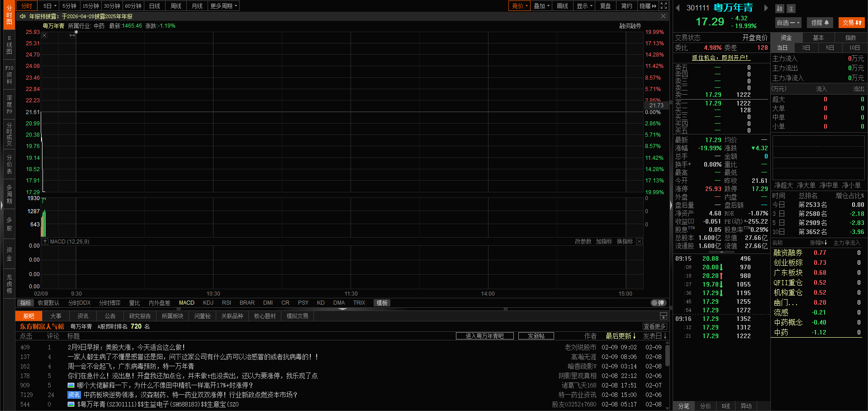Open 多股 in left sidebar

pyautogui.click(x=9, y=224)
